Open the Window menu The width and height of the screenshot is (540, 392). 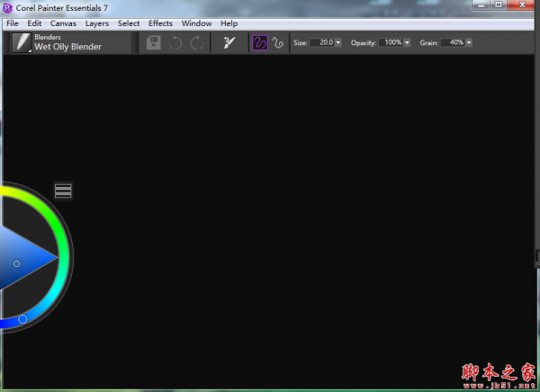click(x=196, y=23)
